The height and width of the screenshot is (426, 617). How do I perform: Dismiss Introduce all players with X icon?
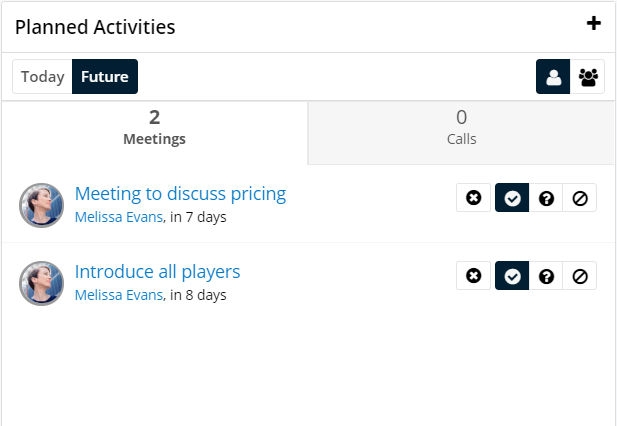click(473, 275)
